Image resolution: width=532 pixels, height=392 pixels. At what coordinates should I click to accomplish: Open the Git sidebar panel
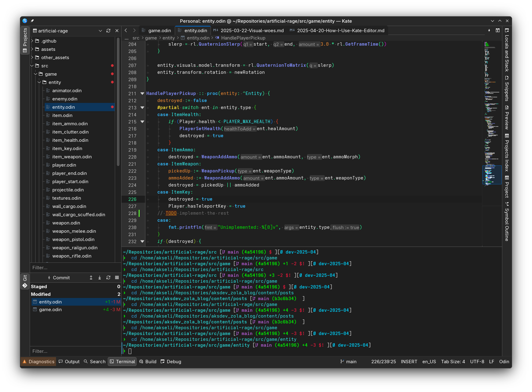[x=25, y=282]
